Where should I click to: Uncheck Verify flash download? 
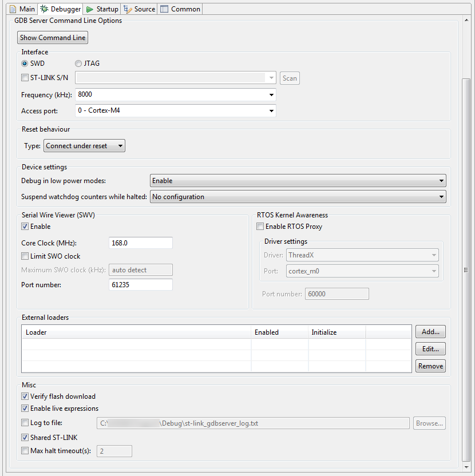[x=25, y=396]
